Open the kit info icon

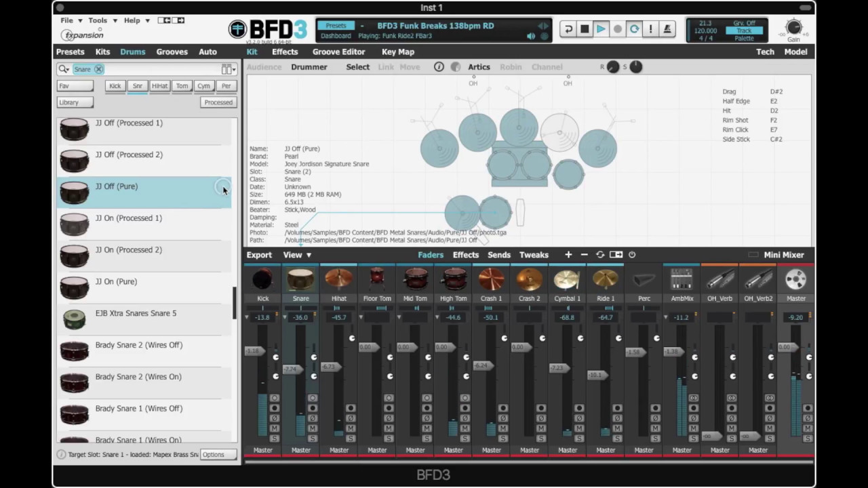[439, 67]
